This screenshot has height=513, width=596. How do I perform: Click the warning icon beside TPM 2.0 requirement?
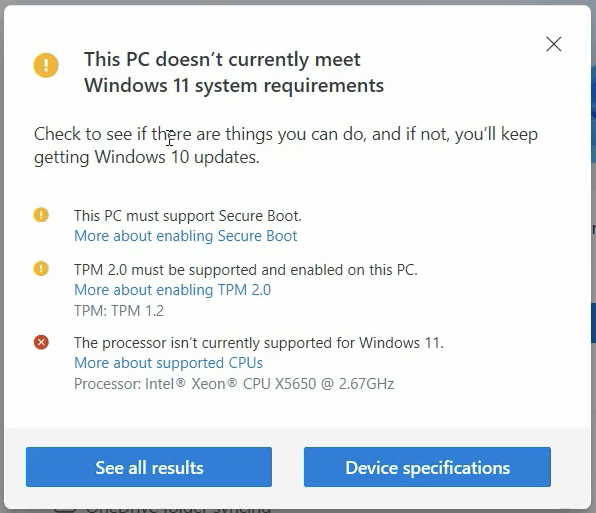point(41,269)
